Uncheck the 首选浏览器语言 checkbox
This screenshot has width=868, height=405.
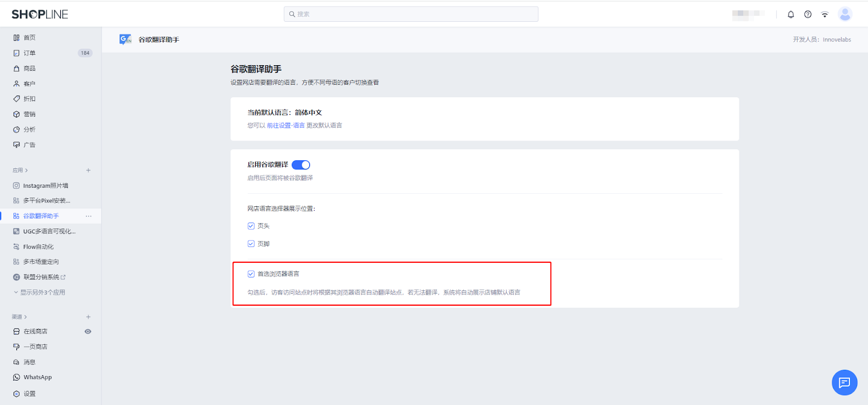(x=251, y=274)
